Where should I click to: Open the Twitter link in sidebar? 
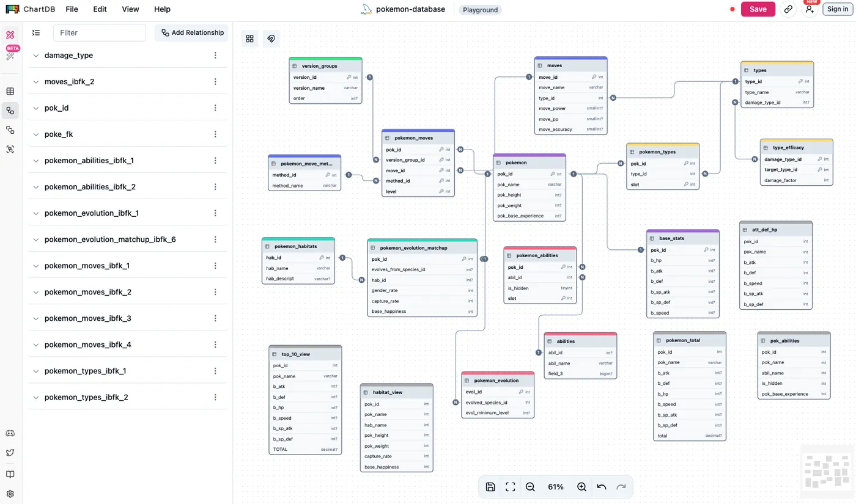tap(10, 453)
